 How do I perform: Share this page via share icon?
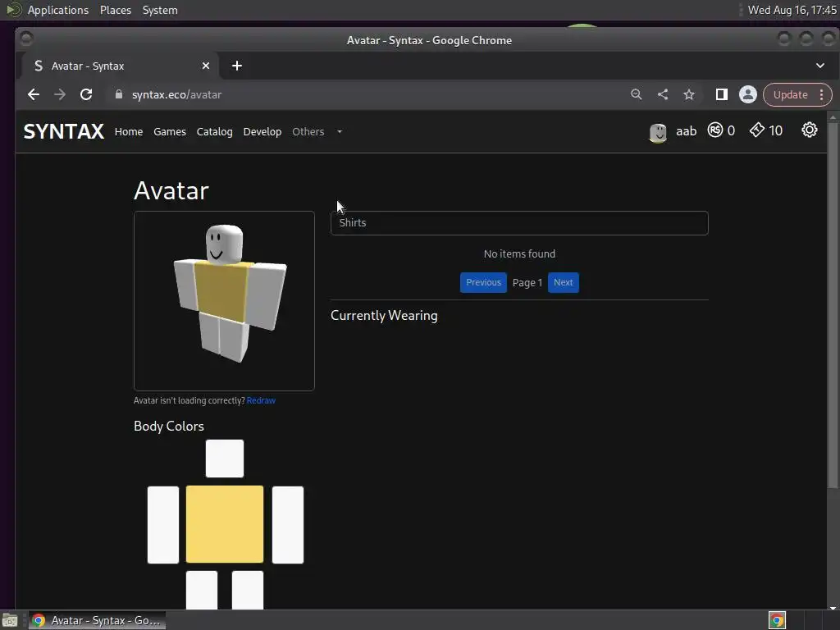point(663,95)
